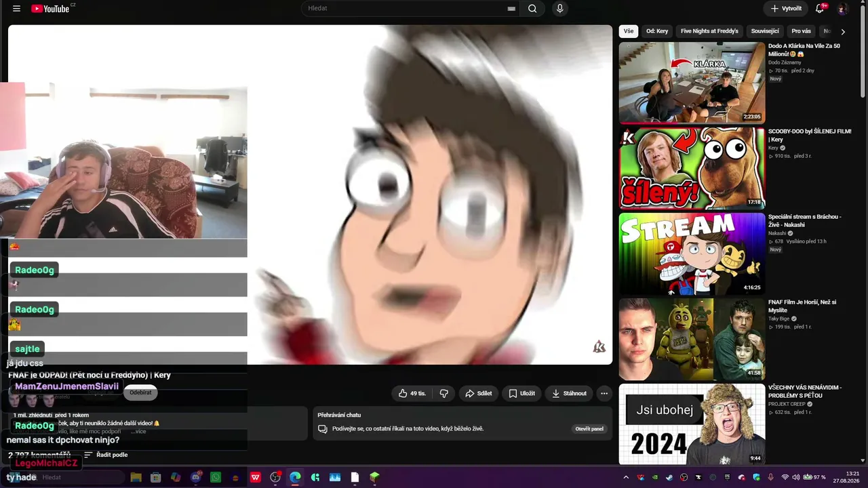Click the Stáhnout download button
This screenshot has height=488, width=868.
pyautogui.click(x=570, y=393)
